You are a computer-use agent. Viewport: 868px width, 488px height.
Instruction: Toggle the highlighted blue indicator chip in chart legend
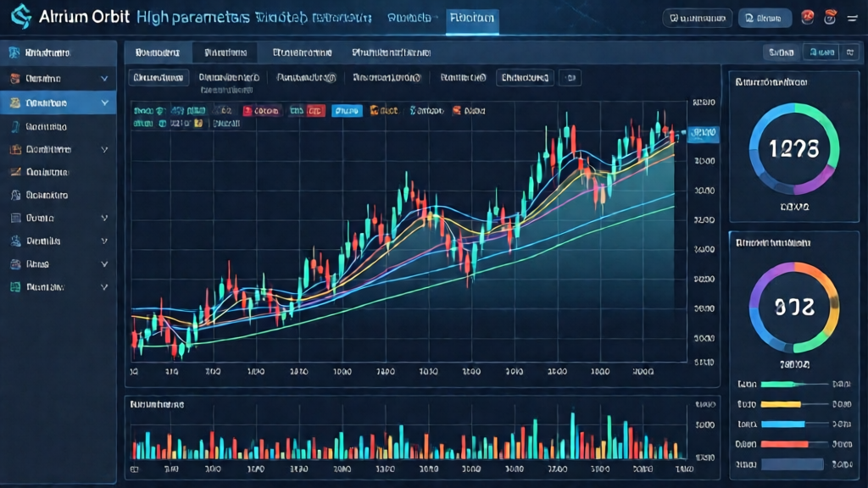[347, 111]
